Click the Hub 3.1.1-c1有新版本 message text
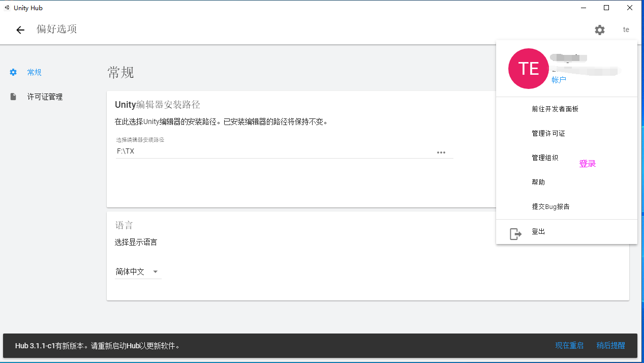This screenshot has width=644, height=363. [x=98, y=346]
